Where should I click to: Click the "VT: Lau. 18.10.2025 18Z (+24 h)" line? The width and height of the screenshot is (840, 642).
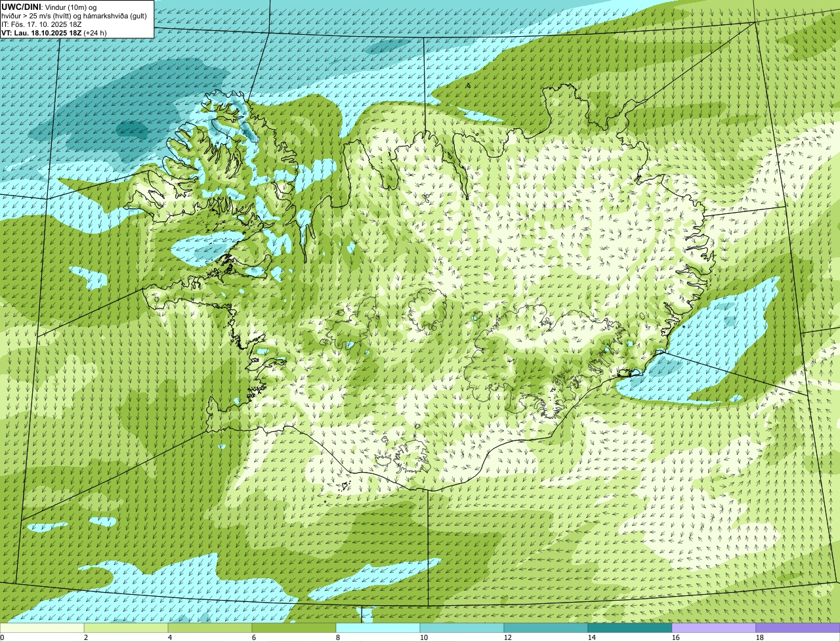tap(54, 32)
